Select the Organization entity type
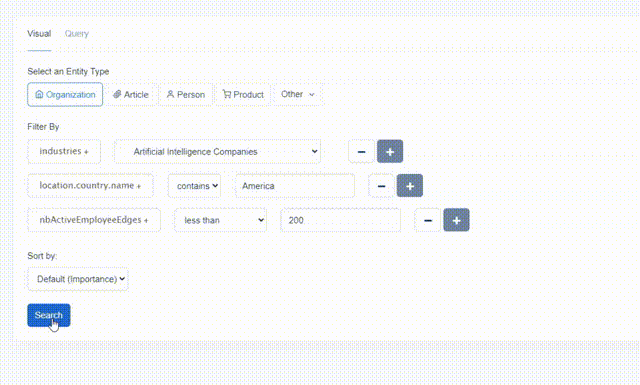 tap(65, 94)
